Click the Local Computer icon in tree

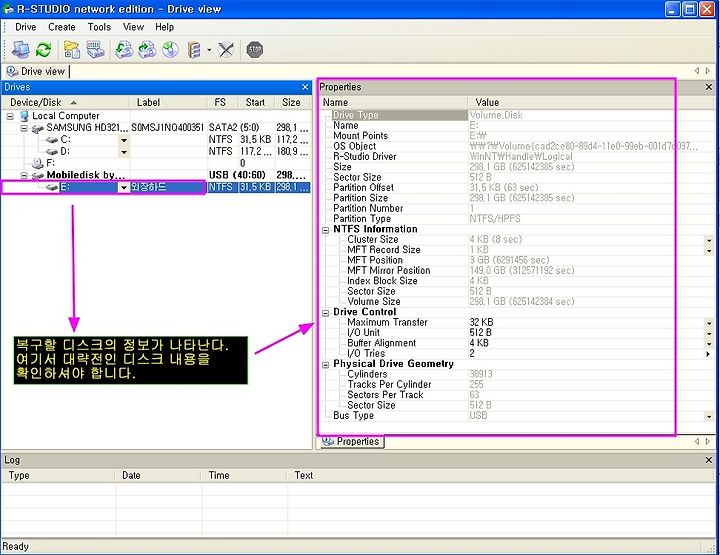pos(24,116)
